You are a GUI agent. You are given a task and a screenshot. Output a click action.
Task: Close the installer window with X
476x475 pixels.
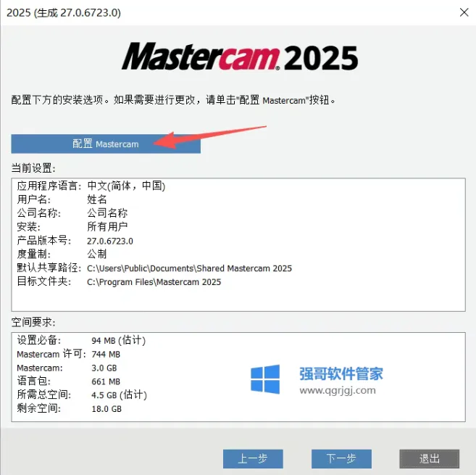pyautogui.click(x=464, y=12)
